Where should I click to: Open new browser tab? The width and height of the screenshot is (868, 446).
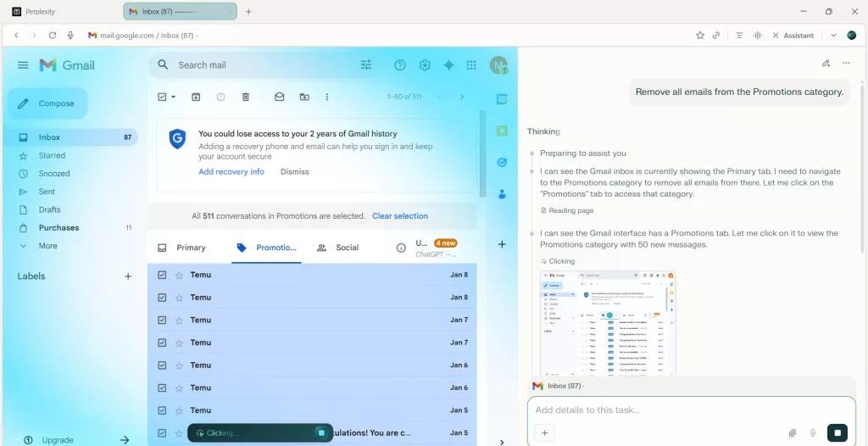coord(248,12)
